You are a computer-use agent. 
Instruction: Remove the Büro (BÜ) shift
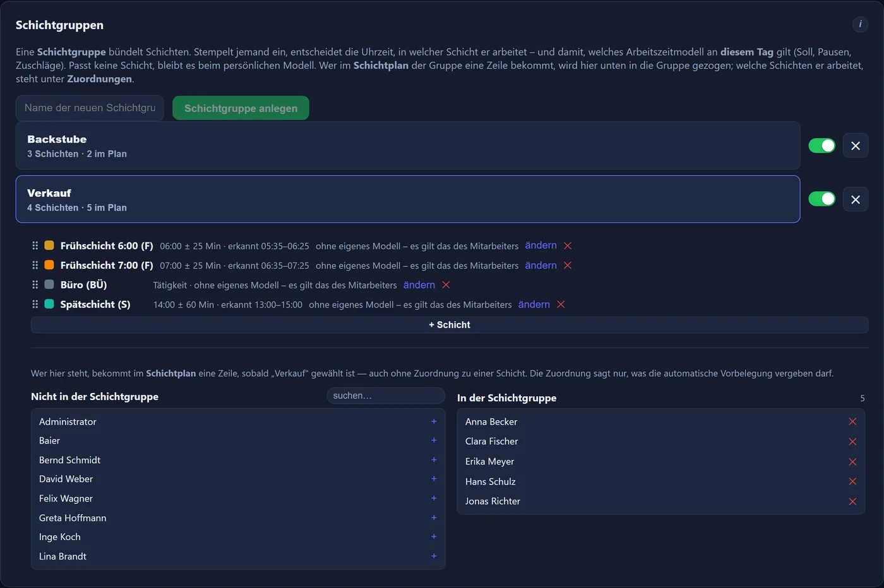pyautogui.click(x=446, y=285)
